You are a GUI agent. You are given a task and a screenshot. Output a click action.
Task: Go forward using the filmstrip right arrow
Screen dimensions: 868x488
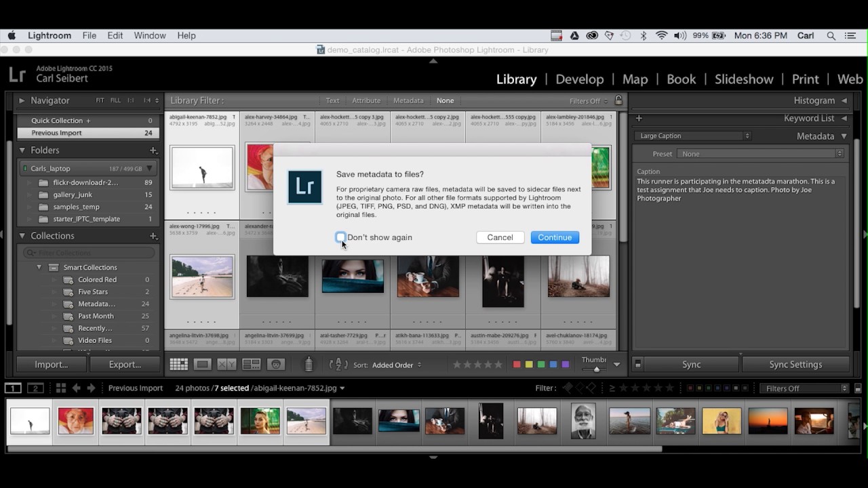point(92,388)
